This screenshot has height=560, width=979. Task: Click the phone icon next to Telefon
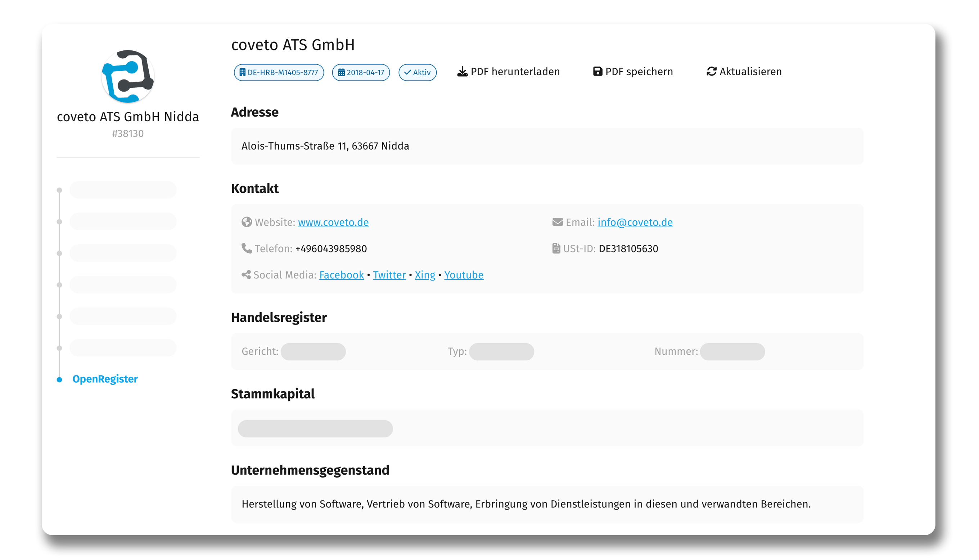pyautogui.click(x=246, y=249)
